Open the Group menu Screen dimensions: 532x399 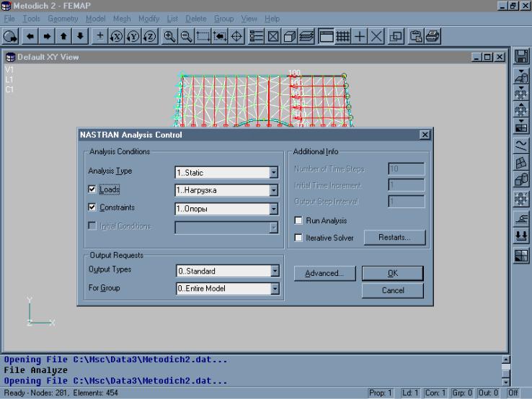point(223,19)
